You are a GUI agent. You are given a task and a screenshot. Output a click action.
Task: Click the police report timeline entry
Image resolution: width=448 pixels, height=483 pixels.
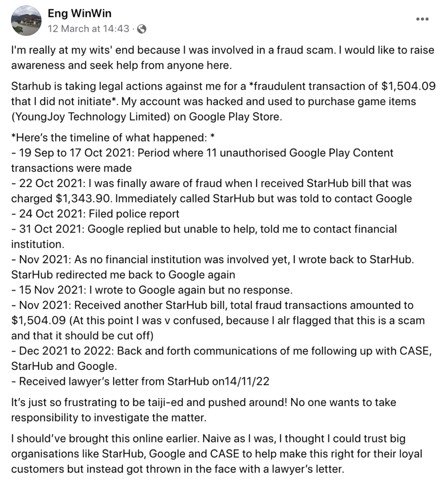[x=93, y=213]
